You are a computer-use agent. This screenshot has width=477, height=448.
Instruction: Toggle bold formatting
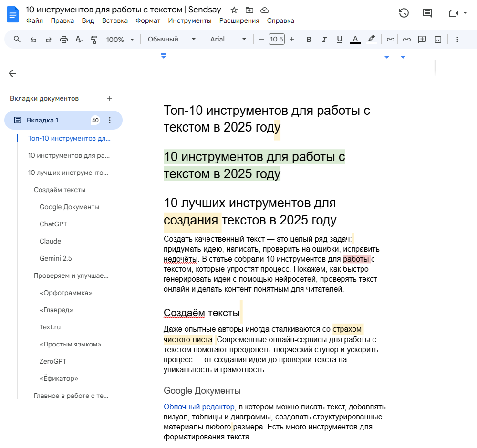309,40
